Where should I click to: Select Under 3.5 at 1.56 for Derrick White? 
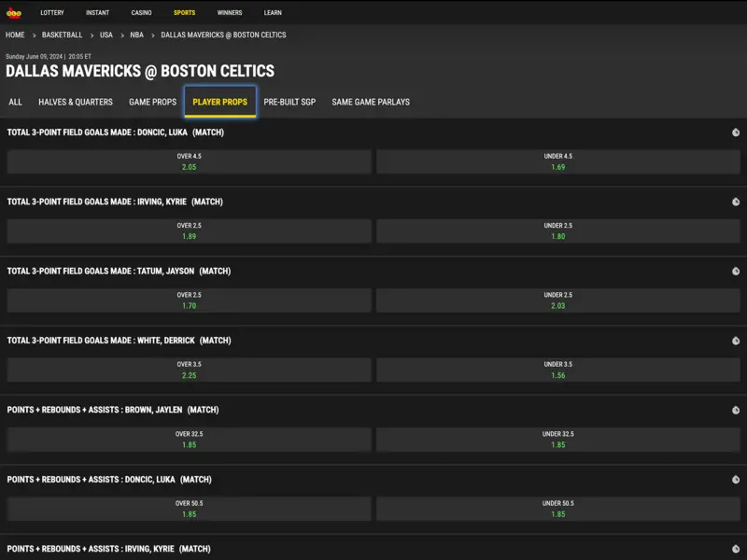coord(558,370)
